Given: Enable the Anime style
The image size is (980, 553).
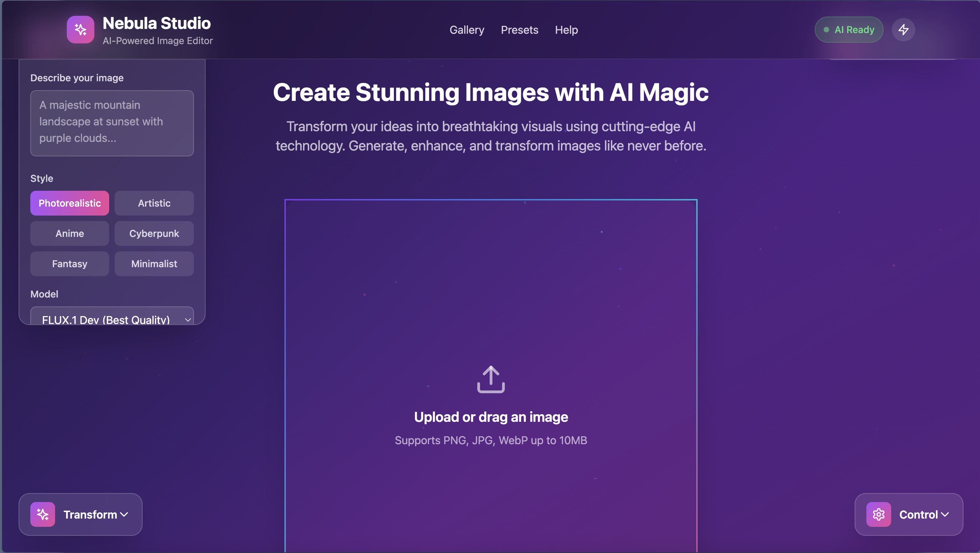Looking at the screenshot, I should point(70,233).
